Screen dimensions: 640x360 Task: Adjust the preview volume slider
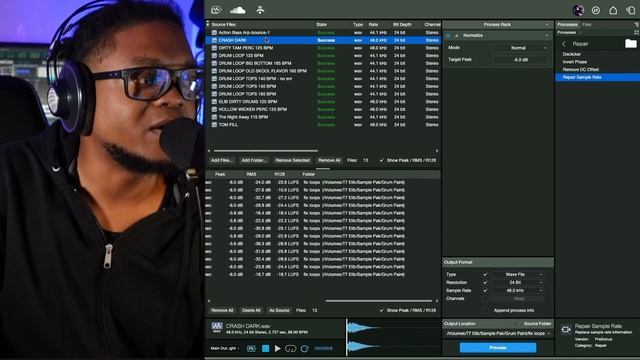[323, 349]
